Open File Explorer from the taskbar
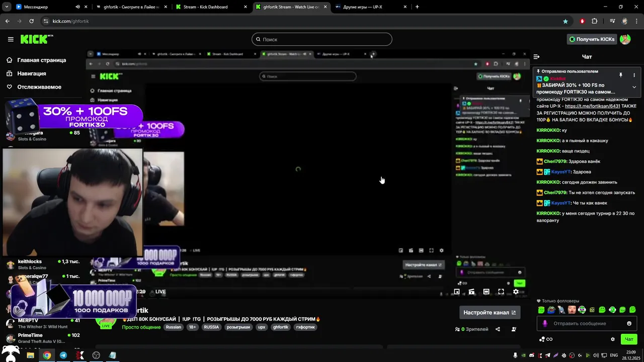The image size is (644, 362). coord(30,355)
